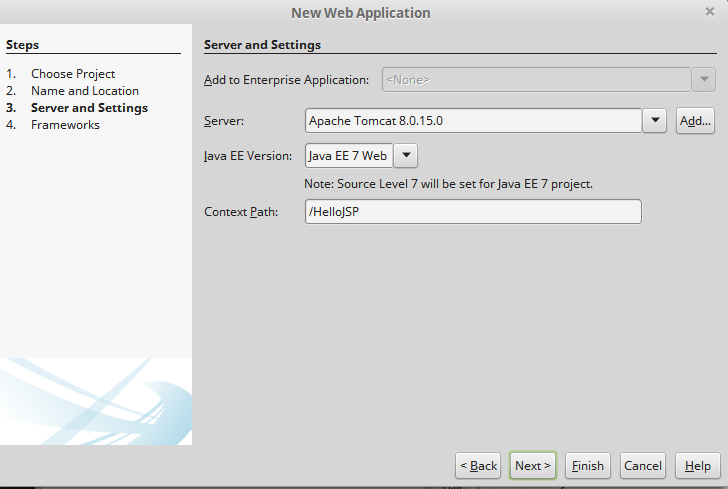
Task: Proceed with the Next button
Action: pos(532,466)
